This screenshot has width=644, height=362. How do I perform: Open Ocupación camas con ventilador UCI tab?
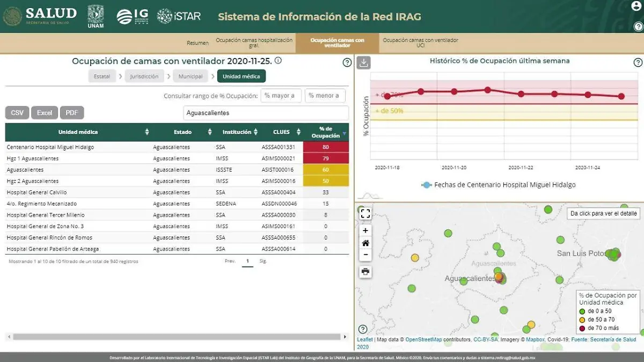click(x=420, y=43)
